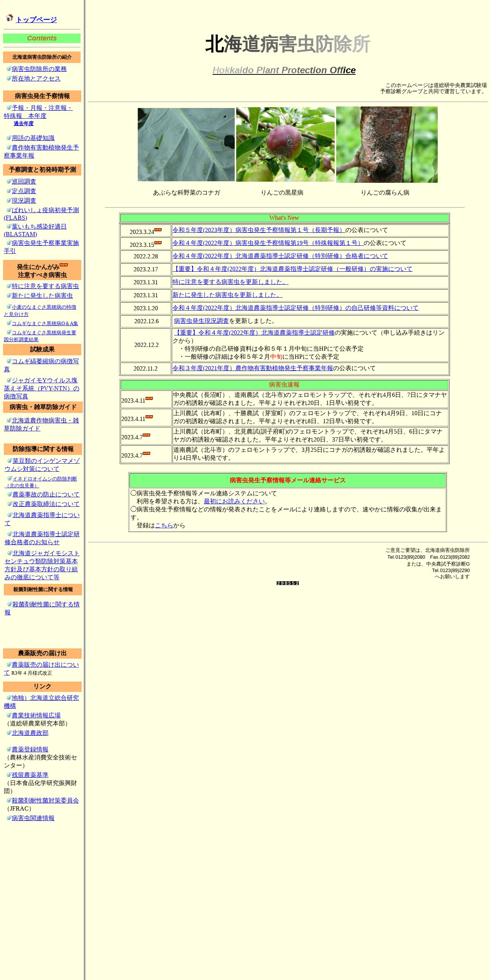Open 農作物有害動植物発生予察事業年報 sidebar link

click(41, 152)
